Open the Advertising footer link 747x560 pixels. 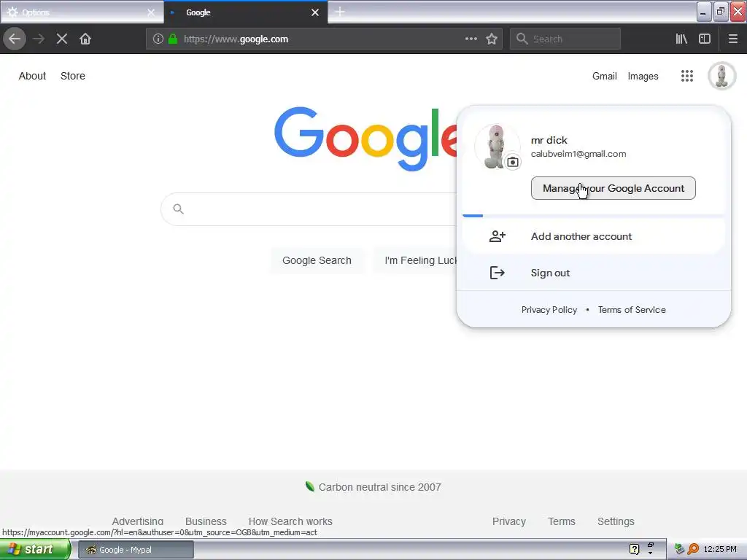click(x=138, y=521)
